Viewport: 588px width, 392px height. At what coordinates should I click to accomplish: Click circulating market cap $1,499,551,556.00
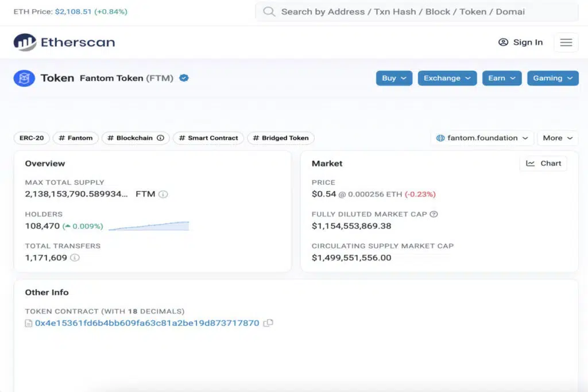coord(351,258)
